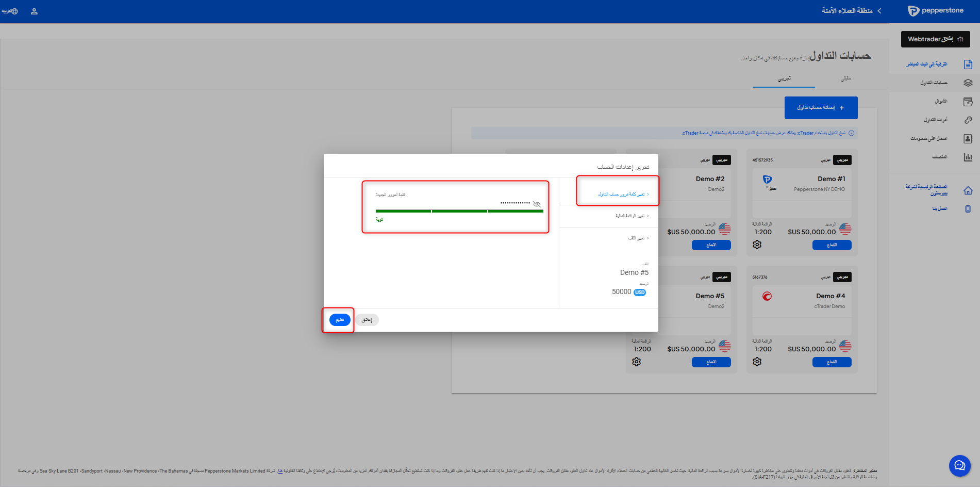
Task: Click the legal documents هنا link in footer
Action: pos(280,471)
